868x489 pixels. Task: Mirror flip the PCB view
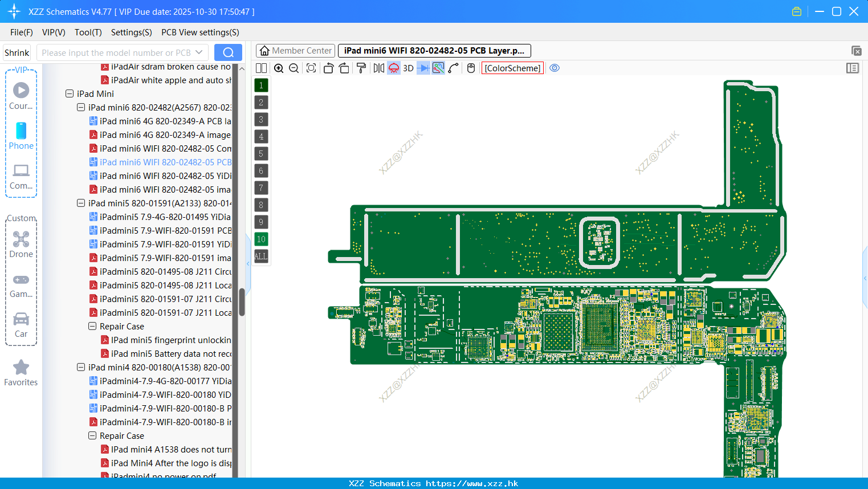pyautogui.click(x=379, y=68)
